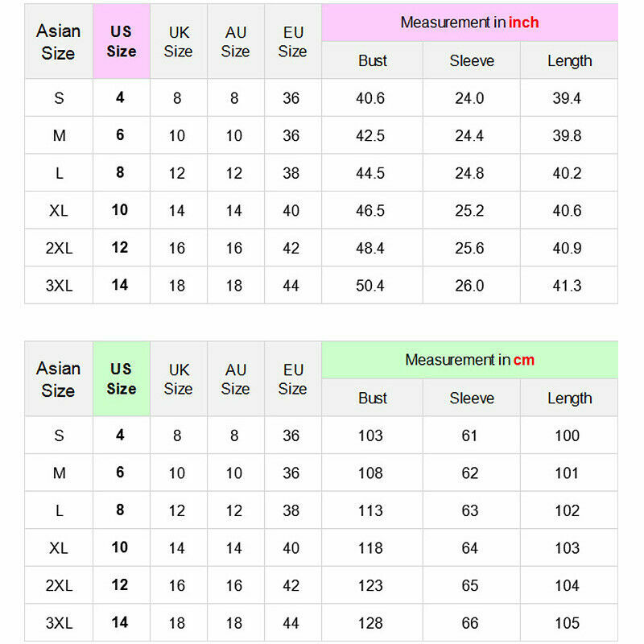Select the 'Measurement in inch' header
Screen dimensions: 644x644
pos(469,23)
